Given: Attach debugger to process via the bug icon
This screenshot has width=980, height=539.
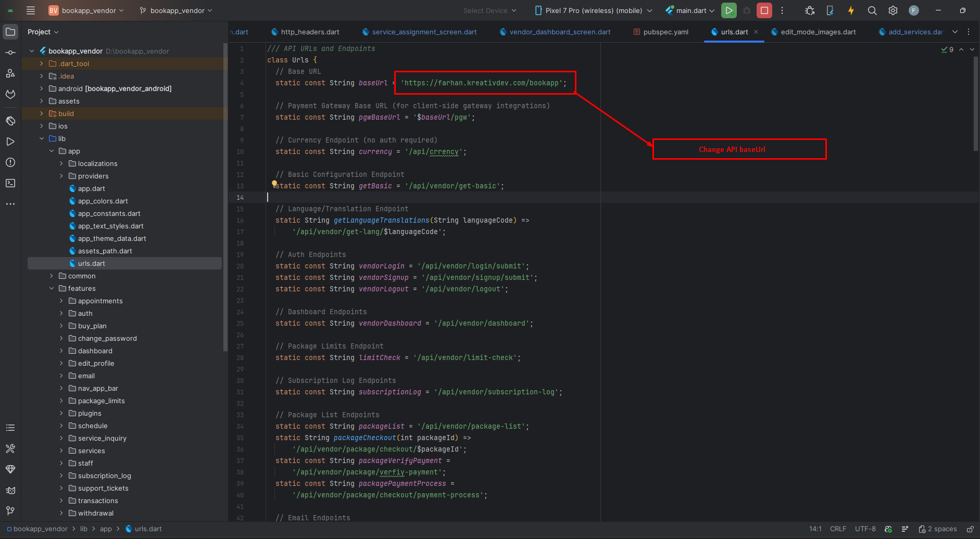Looking at the screenshot, I should [x=810, y=10].
